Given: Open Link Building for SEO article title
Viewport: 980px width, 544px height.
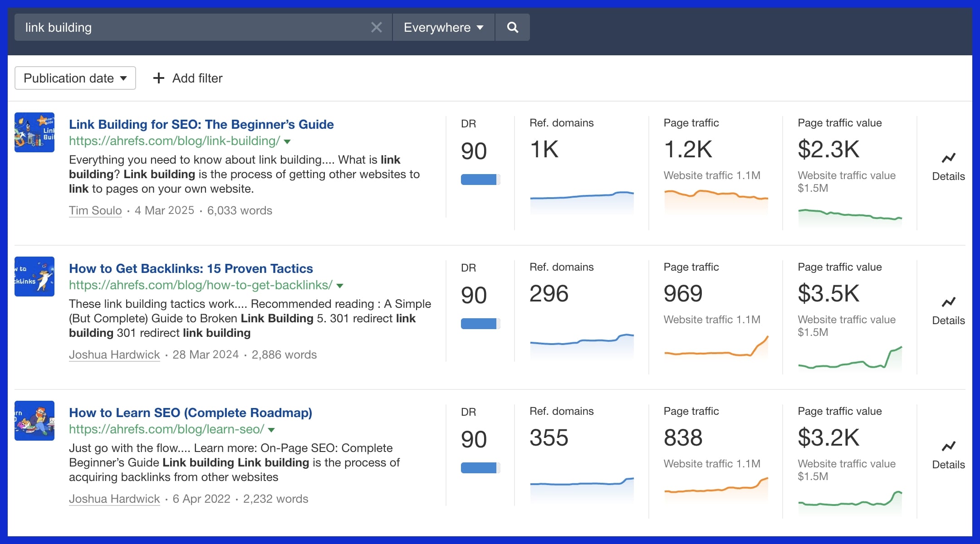Looking at the screenshot, I should click(x=201, y=124).
